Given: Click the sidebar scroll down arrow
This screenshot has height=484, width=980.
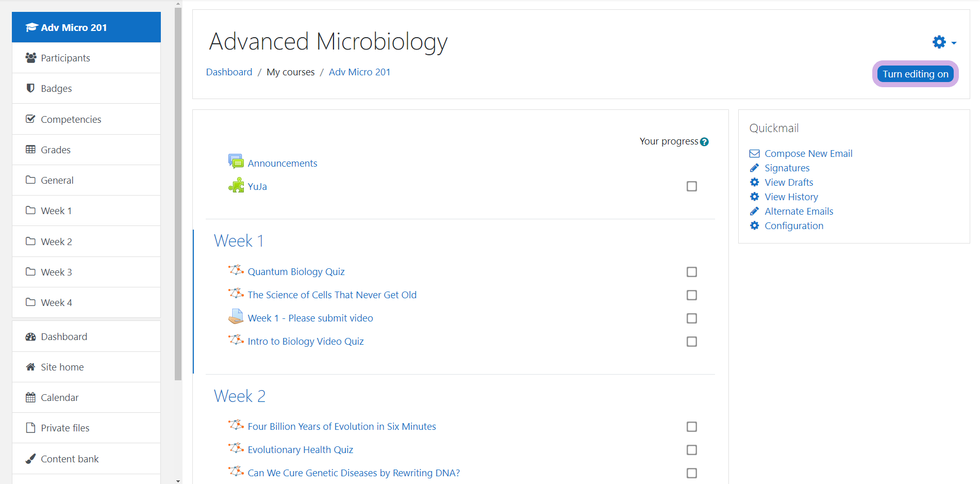Looking at the screenshot, I should [x=178, y=480].
